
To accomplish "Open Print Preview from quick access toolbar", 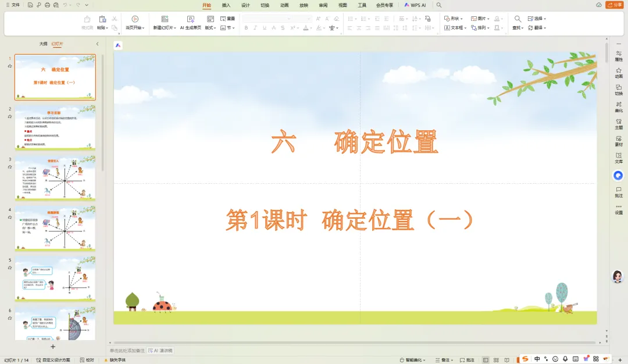I will [56, 5].
